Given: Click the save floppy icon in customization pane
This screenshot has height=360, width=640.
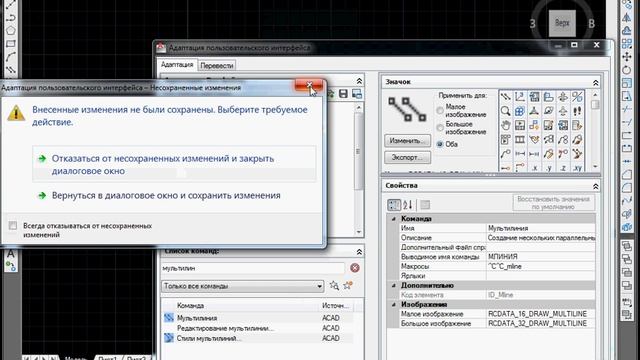Looking at the screenshot, I should [343, 93].
